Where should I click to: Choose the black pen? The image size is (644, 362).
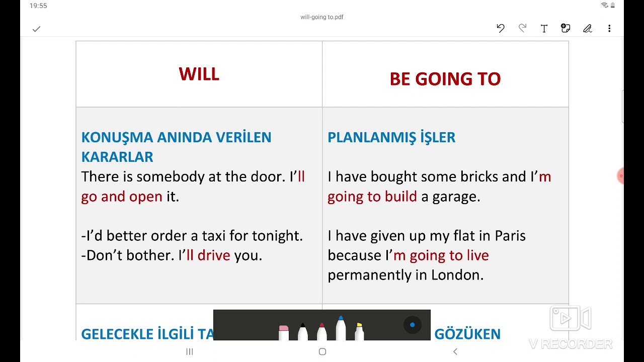click(303, 332)
